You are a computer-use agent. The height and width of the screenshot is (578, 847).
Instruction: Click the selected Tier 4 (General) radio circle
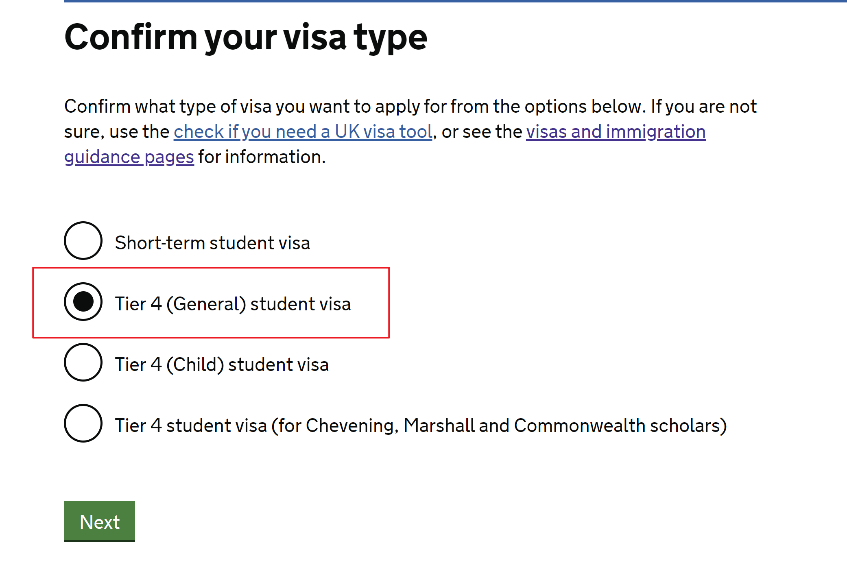click(x=83, y=302)
